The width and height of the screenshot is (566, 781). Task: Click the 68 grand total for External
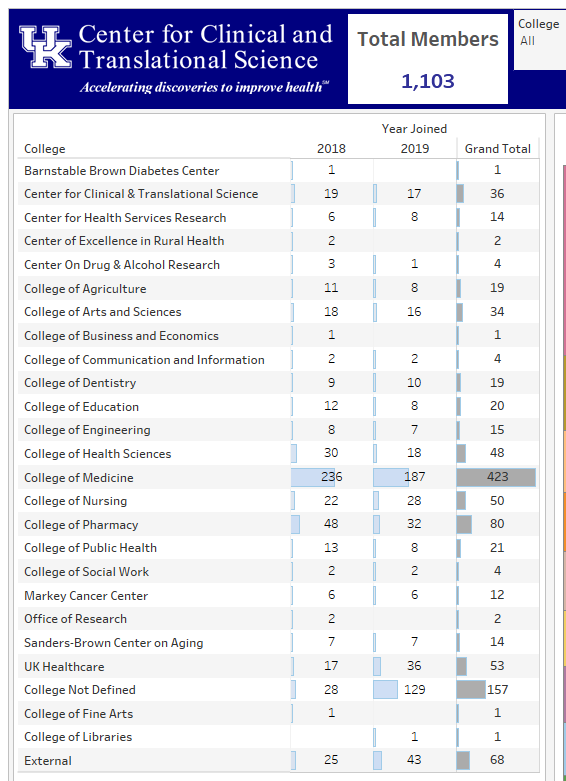[497, 760]
